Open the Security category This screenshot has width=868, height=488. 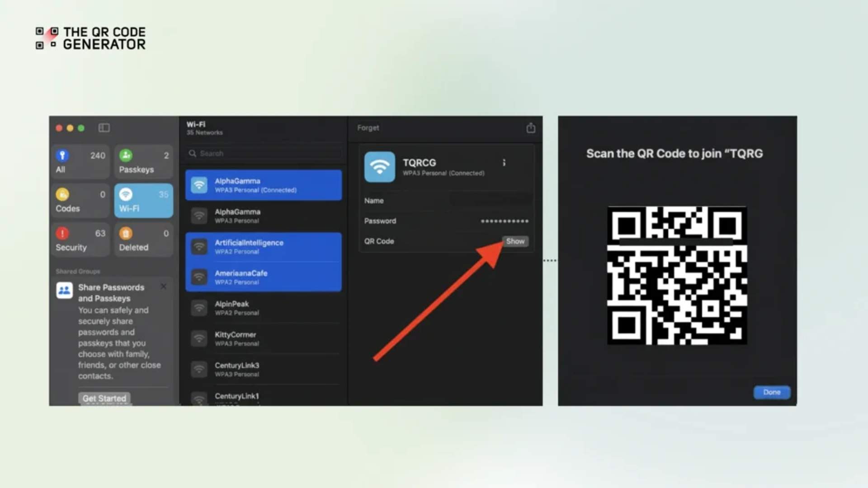point(80,239)
